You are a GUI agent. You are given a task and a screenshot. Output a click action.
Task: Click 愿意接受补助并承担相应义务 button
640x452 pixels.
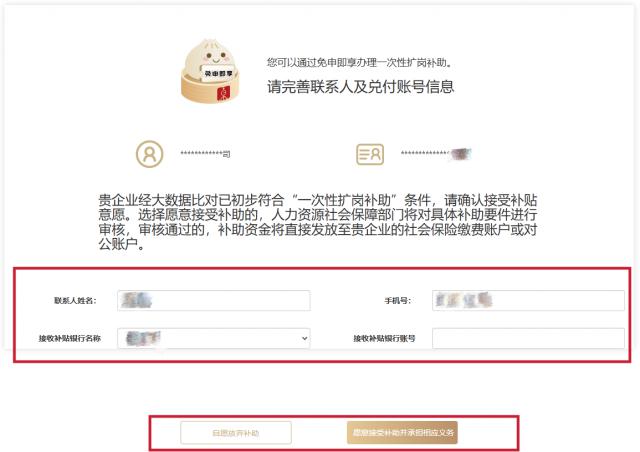402,432
